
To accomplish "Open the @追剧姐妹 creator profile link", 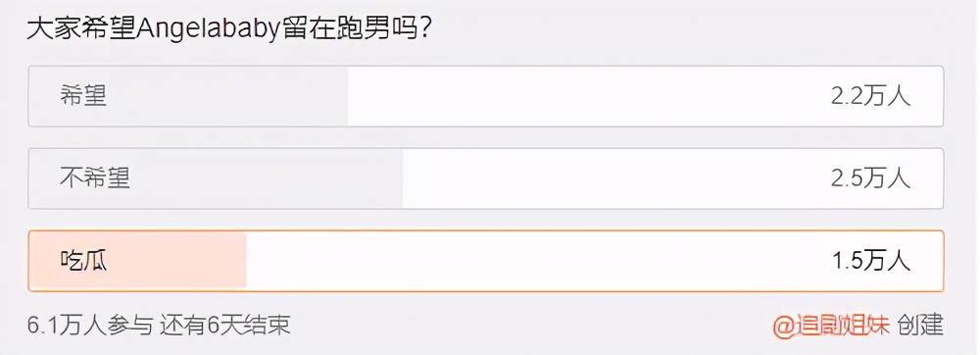I will pyautogui.click(x=830, y=325).
